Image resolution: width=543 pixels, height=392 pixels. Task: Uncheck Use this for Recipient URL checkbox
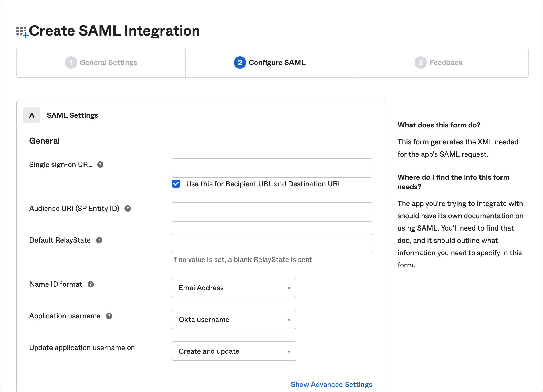[x=176, y=184]
